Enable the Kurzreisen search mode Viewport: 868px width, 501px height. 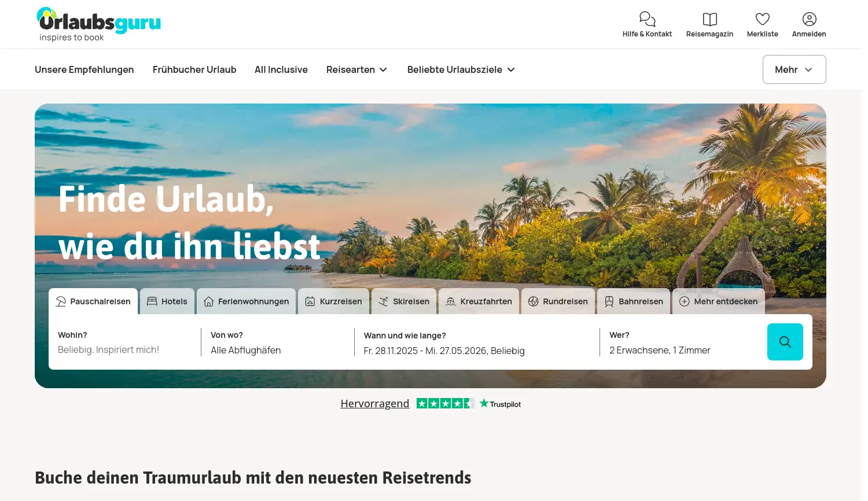click(x=334, y=301)
